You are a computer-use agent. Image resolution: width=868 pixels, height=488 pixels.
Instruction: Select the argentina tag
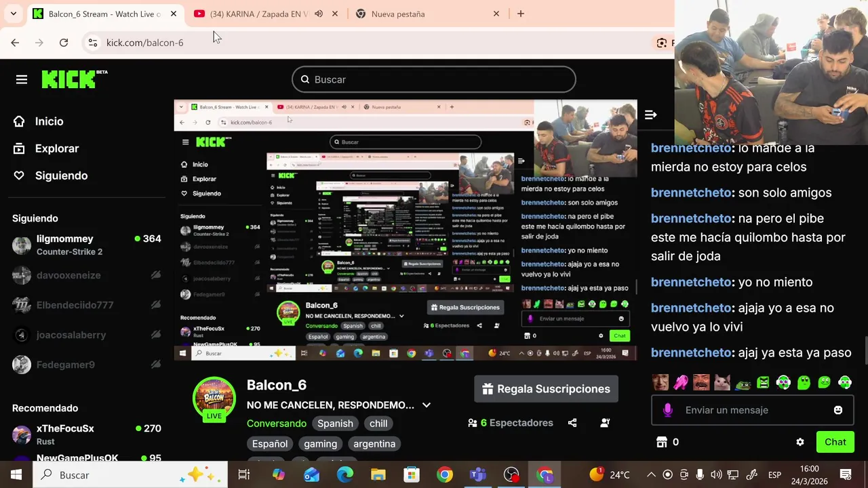tap(374, 444)
